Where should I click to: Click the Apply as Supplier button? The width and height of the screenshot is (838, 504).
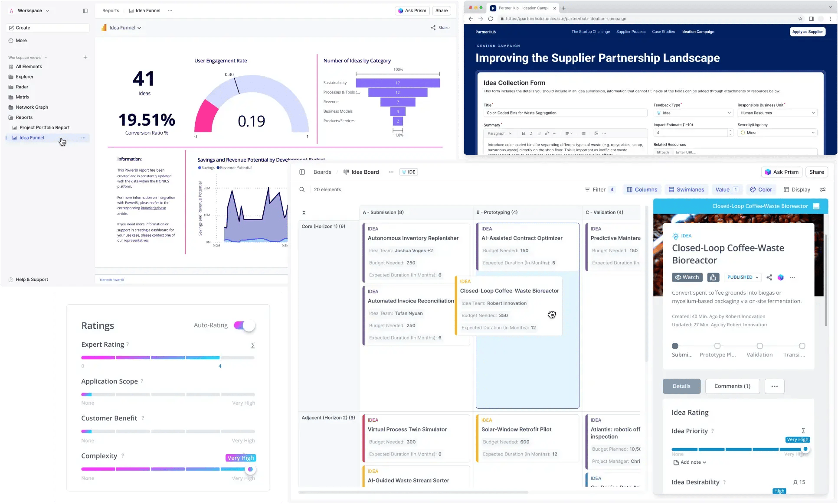(807, 32)
